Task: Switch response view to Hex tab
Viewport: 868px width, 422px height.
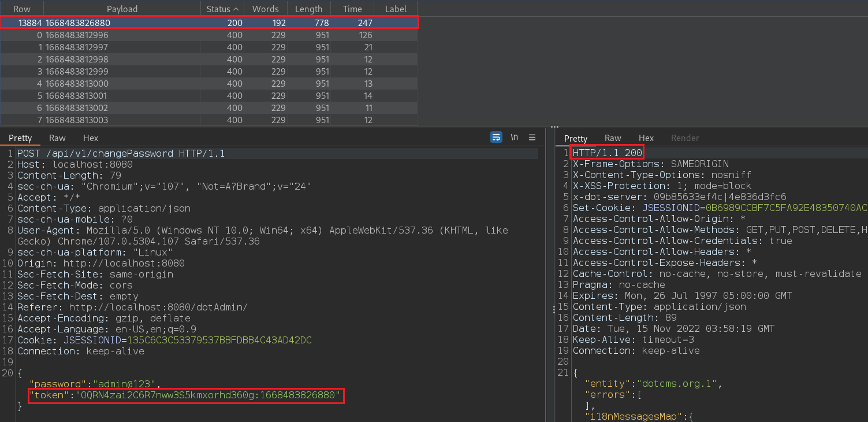Action: coord(646,138)
